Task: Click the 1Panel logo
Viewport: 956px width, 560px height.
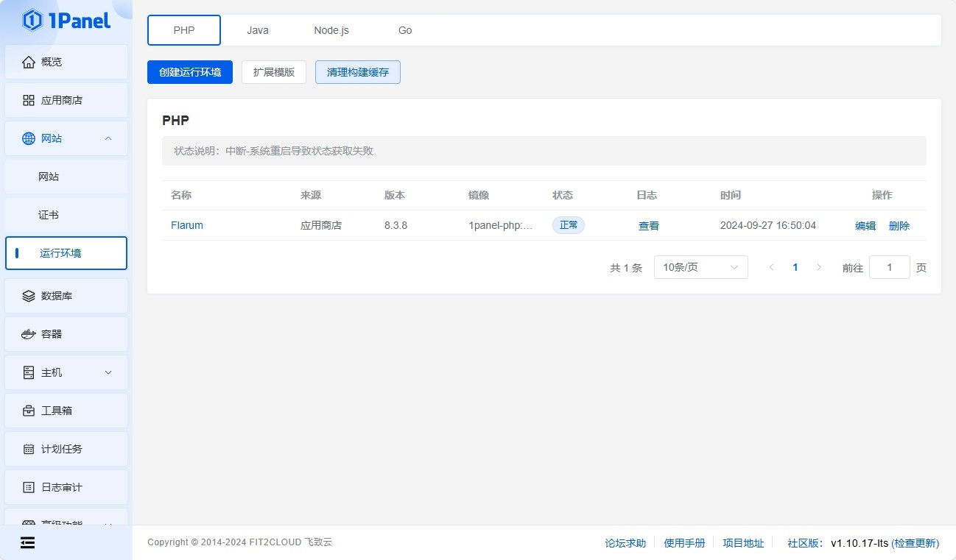Action: coord(66,20)
